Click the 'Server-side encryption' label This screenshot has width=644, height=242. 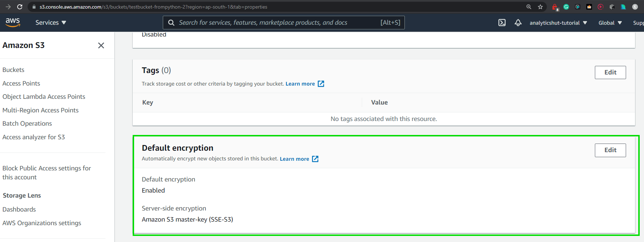[x=174, y=208]
